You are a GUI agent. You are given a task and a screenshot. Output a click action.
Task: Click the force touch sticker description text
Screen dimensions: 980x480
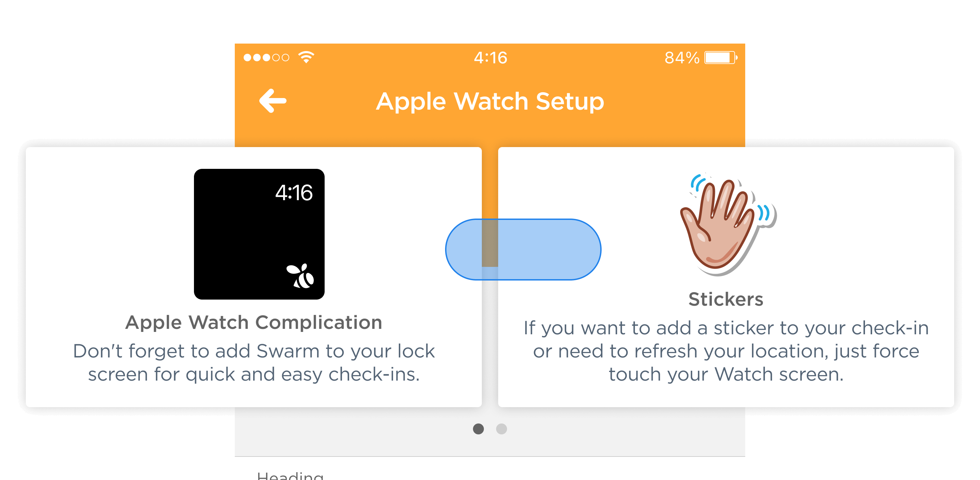726,351
